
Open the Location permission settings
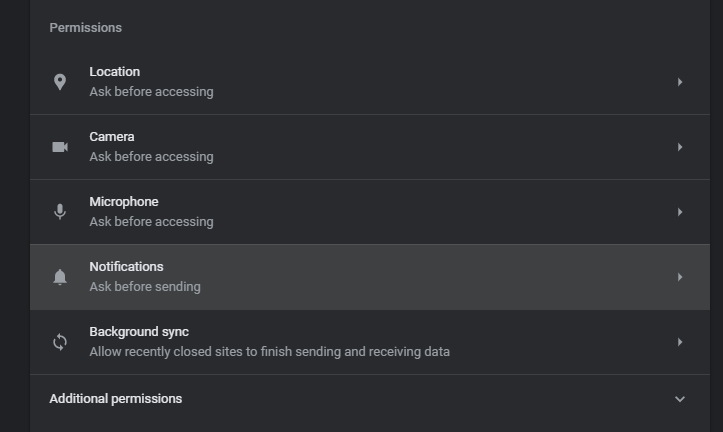point(114,72)
